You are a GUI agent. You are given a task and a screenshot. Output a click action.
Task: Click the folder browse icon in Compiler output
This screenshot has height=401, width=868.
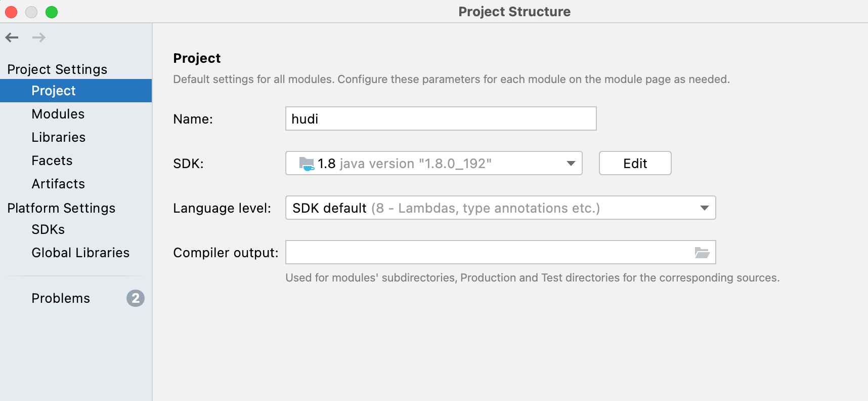(702, 253)
